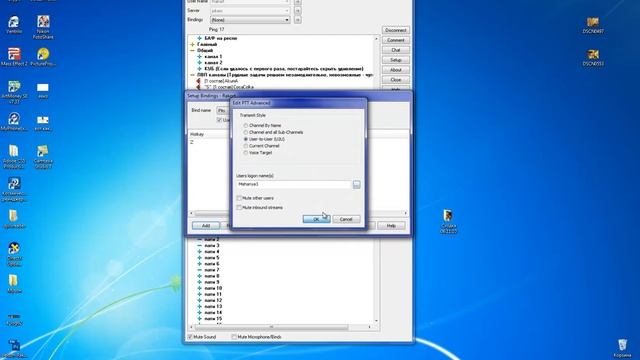Expand the Главный channel group
The image size is (640, 360).
192,44
